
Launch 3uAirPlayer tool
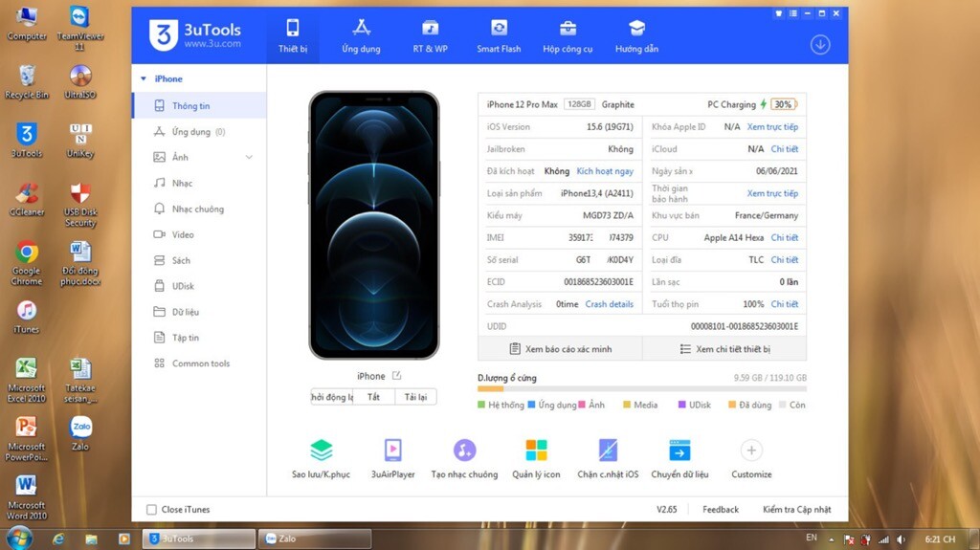coord(392,458)
